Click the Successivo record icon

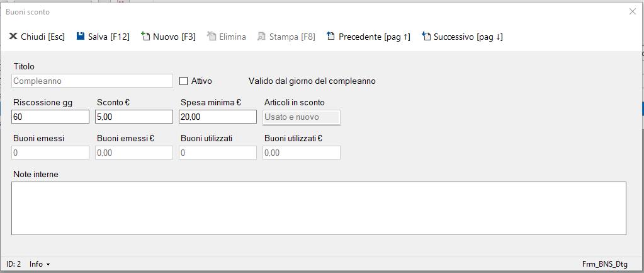(426, 37)
